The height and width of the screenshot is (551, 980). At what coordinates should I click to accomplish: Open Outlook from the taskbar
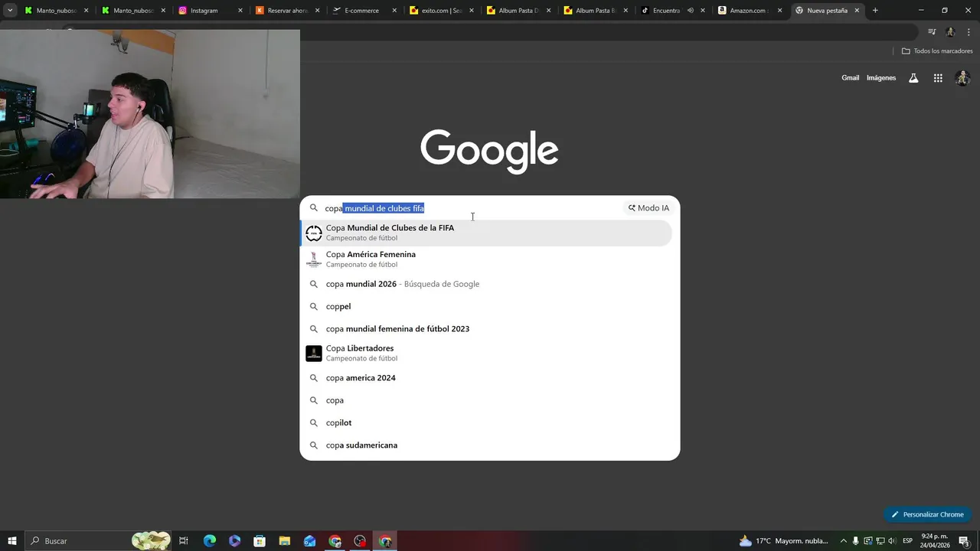309,541
